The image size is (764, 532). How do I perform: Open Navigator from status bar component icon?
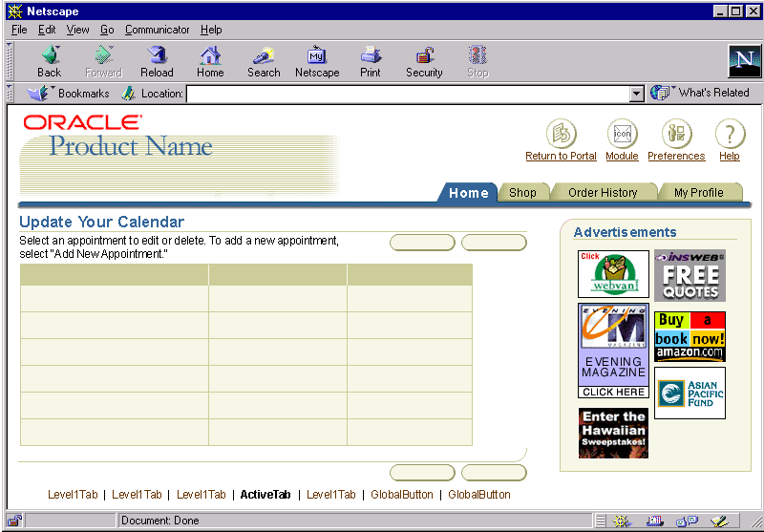coord(622,521)
